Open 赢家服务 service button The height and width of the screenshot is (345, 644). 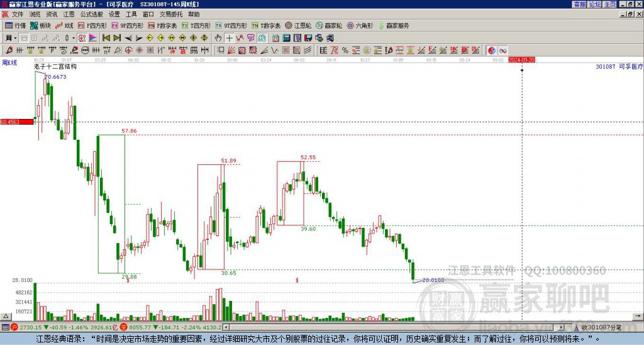(394, 25)
